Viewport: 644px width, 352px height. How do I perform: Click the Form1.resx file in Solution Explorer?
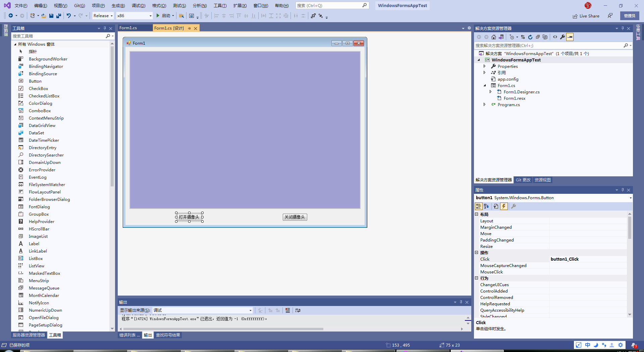click(514, 98)
